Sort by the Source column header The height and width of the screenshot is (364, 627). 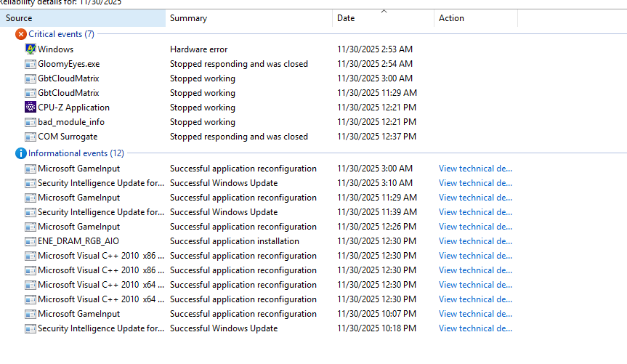pos(83,18)
